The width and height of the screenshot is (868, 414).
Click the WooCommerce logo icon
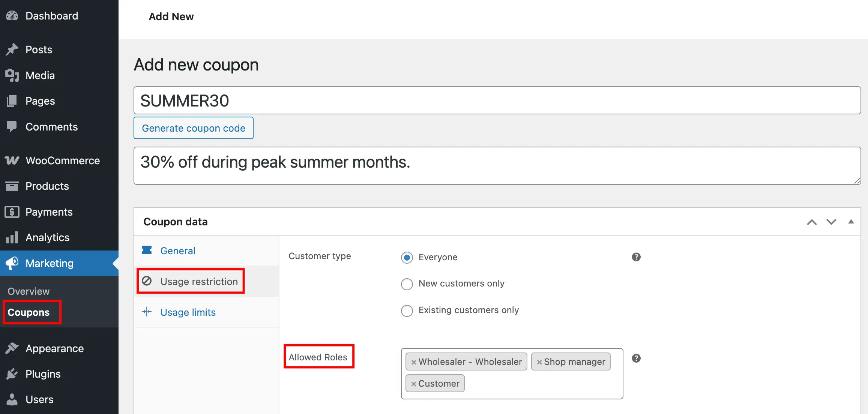point(12,160)
